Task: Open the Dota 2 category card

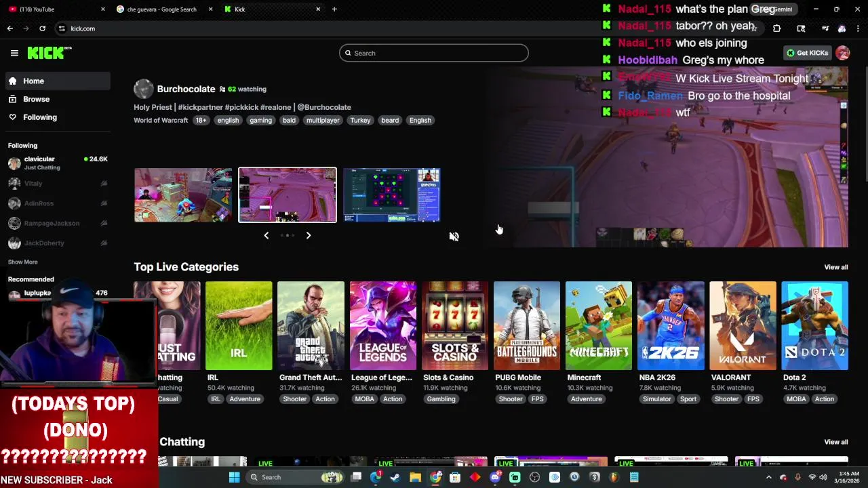Action: (814, 326)
